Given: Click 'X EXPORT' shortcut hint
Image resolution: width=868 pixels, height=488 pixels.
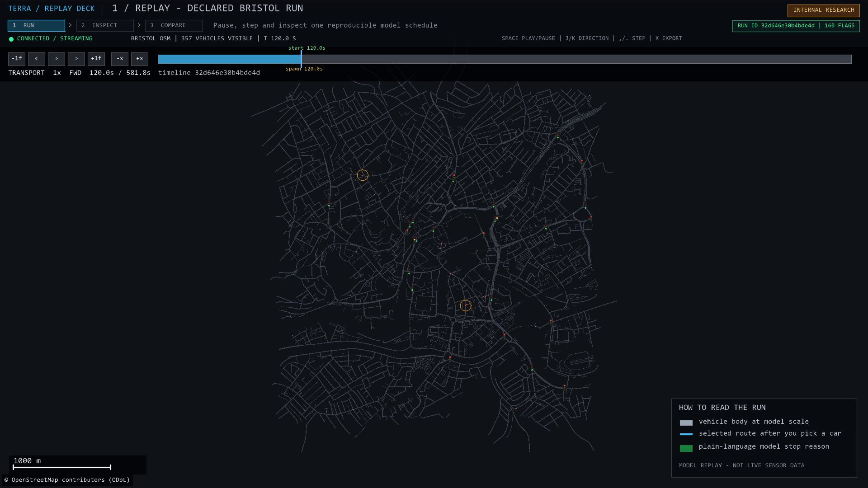Looking at the screenshot, I should [x=669, y=38].
